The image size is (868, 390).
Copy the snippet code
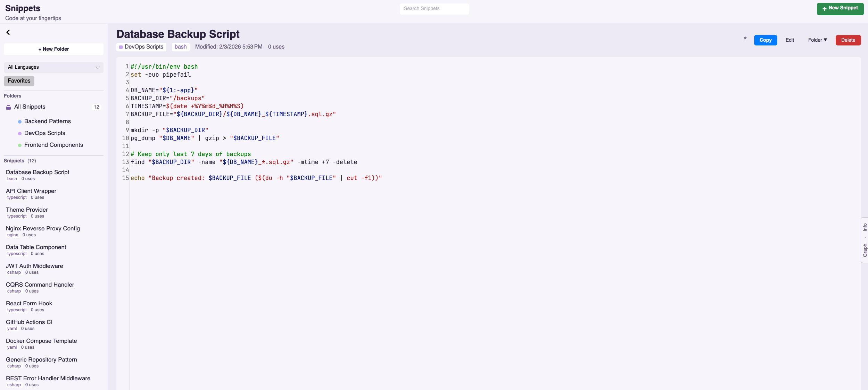[x=766, y=40]
